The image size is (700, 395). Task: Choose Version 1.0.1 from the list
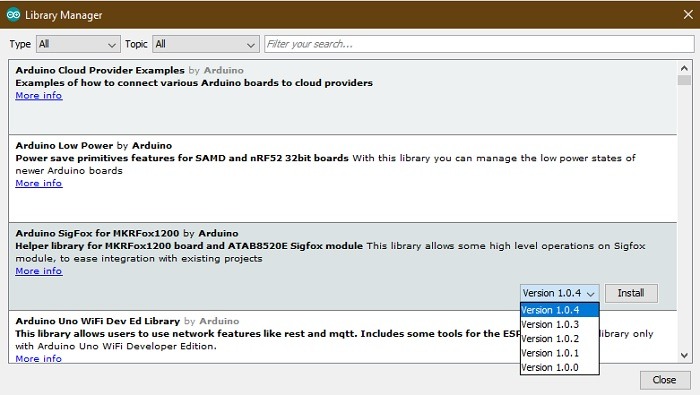[559, 353]
